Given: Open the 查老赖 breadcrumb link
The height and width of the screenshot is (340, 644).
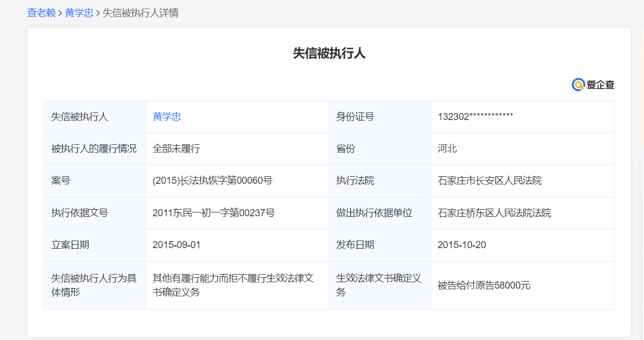Looking at the screenshot, I should tap(41, 13).
